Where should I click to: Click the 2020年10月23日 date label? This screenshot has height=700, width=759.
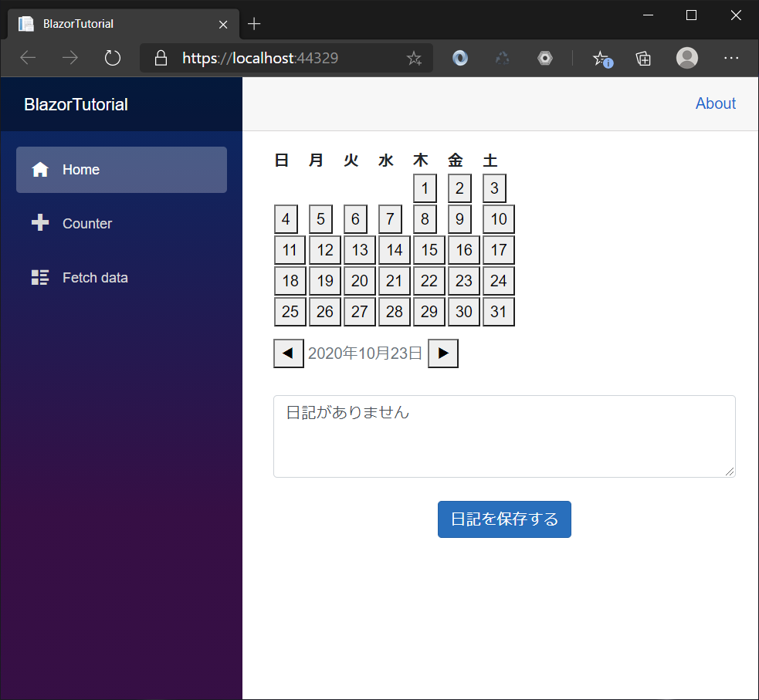(x=365, y=353)
